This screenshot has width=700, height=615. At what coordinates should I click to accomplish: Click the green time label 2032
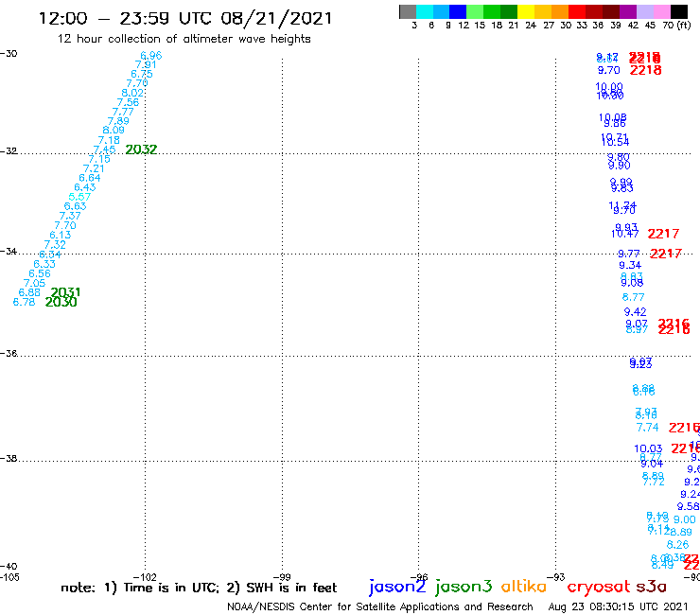click(141, 149)
